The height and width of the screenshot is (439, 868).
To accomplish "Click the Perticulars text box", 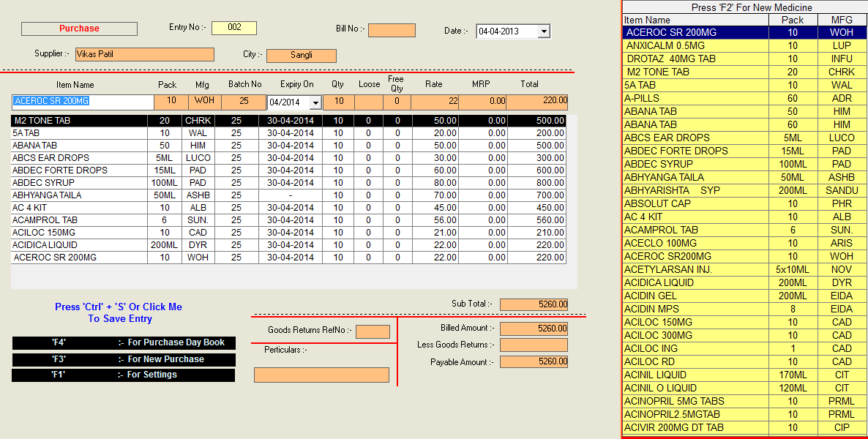I will 321,375.
